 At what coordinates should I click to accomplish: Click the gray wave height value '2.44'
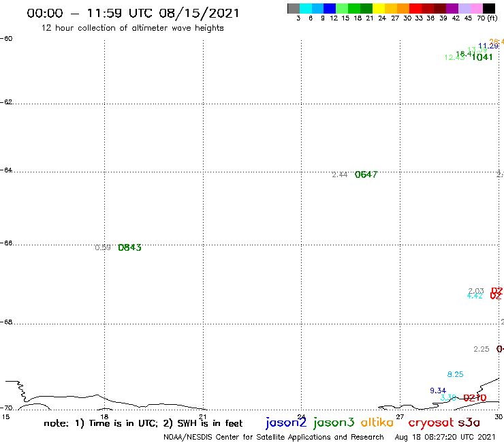(x=340, y=174)
